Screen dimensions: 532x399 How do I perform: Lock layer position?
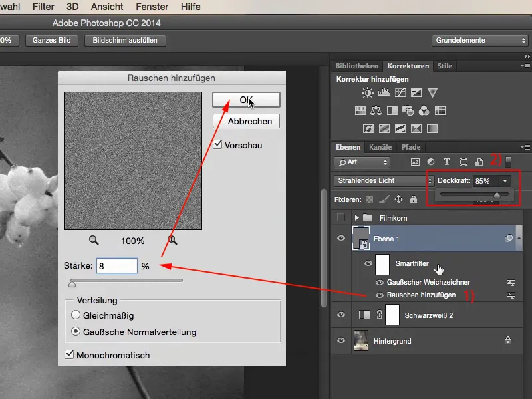tap(398, 199)
